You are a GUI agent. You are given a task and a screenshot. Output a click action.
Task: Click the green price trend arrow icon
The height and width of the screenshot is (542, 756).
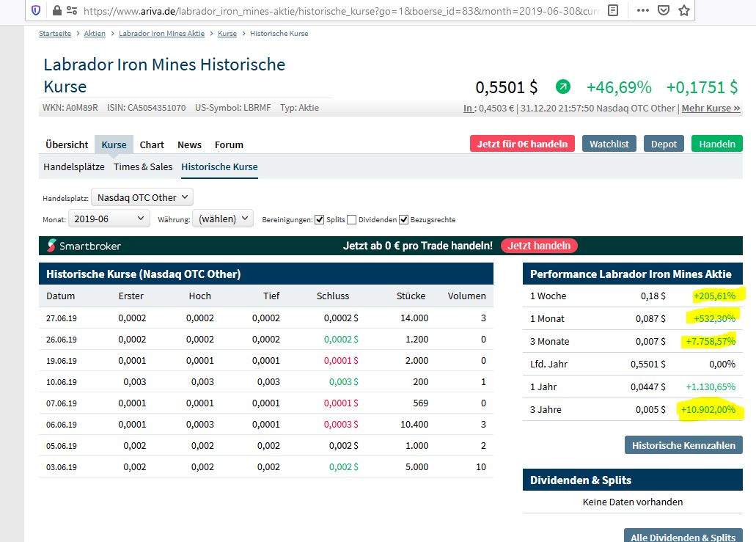(563, 87)
